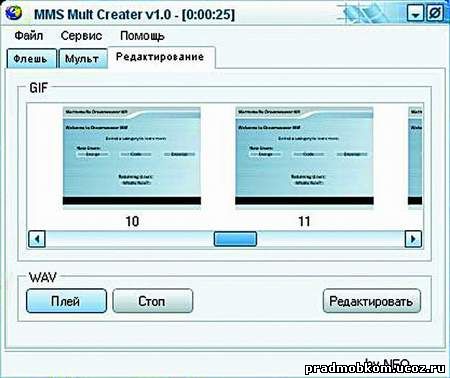Switch to the Мульт tab

pyautogui.click(x=83, y=59)
